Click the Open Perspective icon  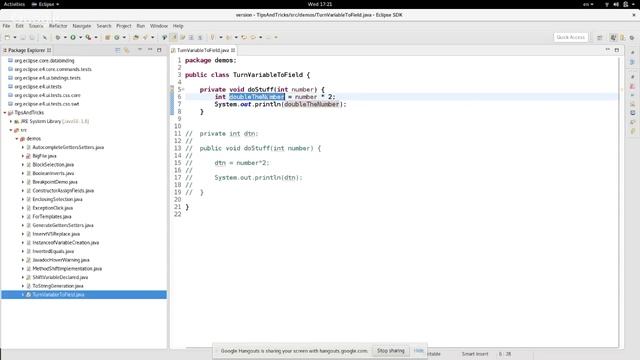click(x=600, y=37)
